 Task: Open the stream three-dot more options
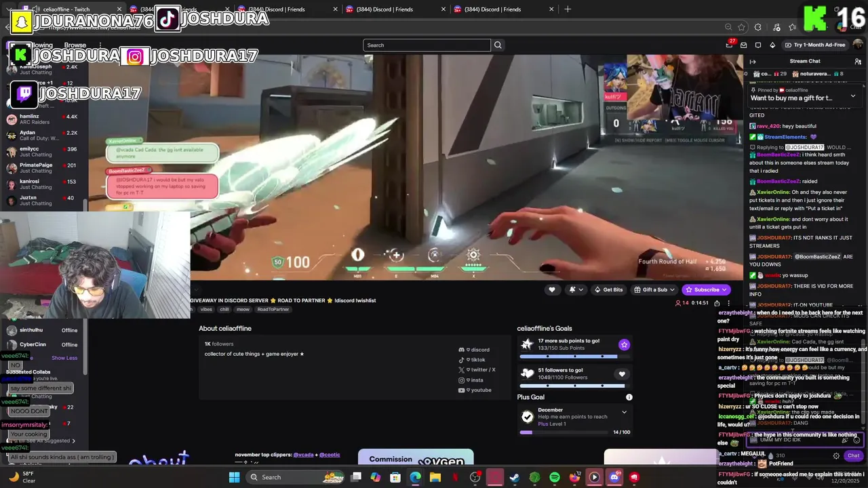tap(728, 303)
